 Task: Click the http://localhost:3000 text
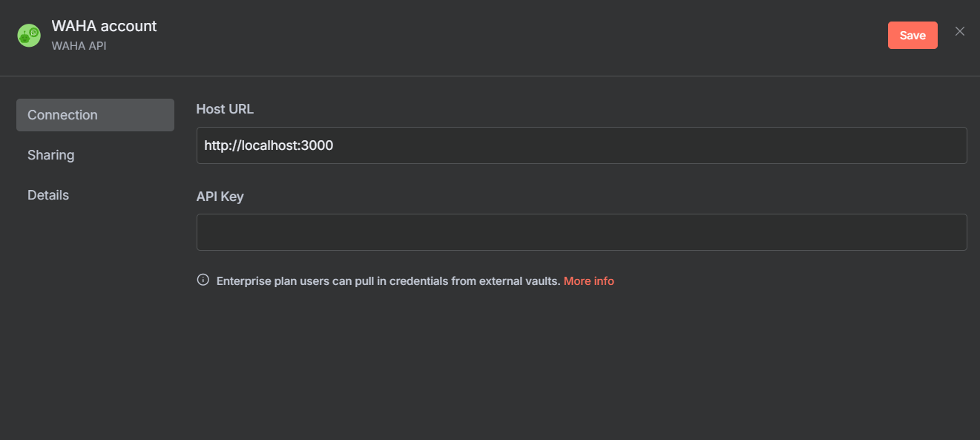tap(269, 145)
